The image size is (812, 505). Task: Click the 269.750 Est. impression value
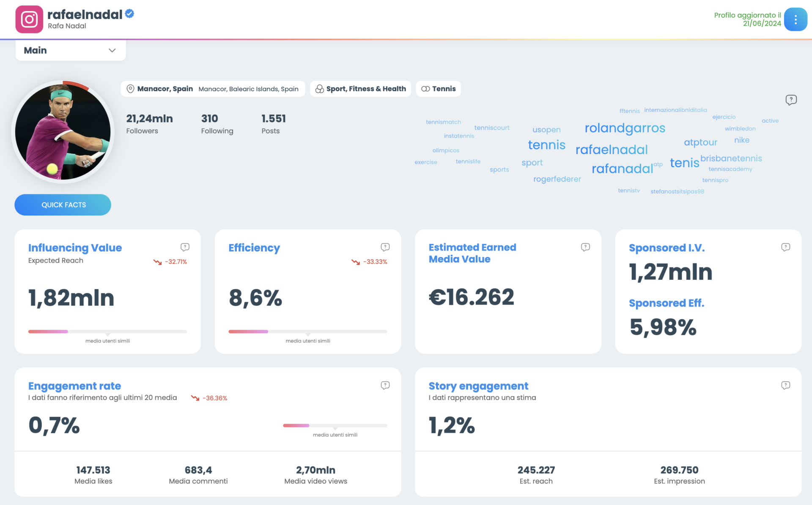tap(679, 470)
